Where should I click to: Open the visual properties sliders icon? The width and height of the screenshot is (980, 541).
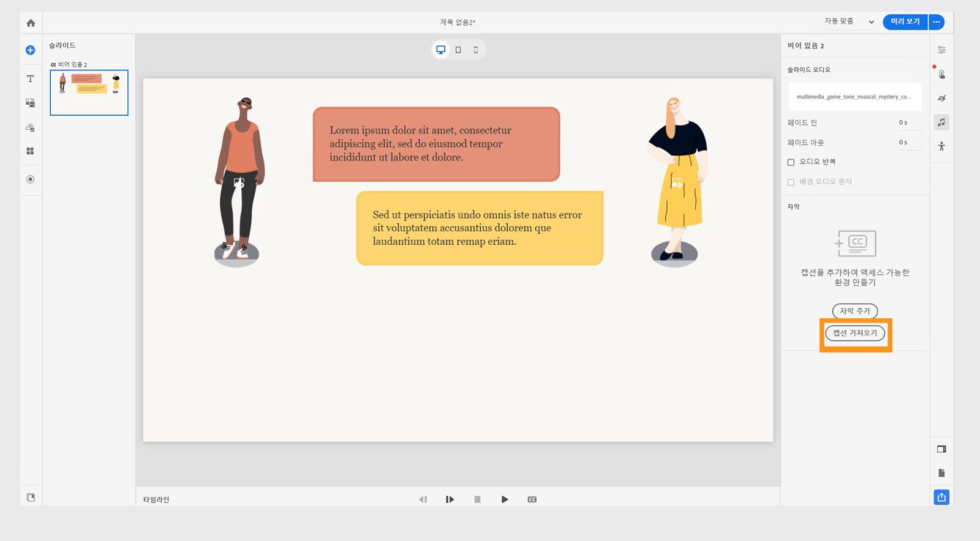click(x=941, y=50)
